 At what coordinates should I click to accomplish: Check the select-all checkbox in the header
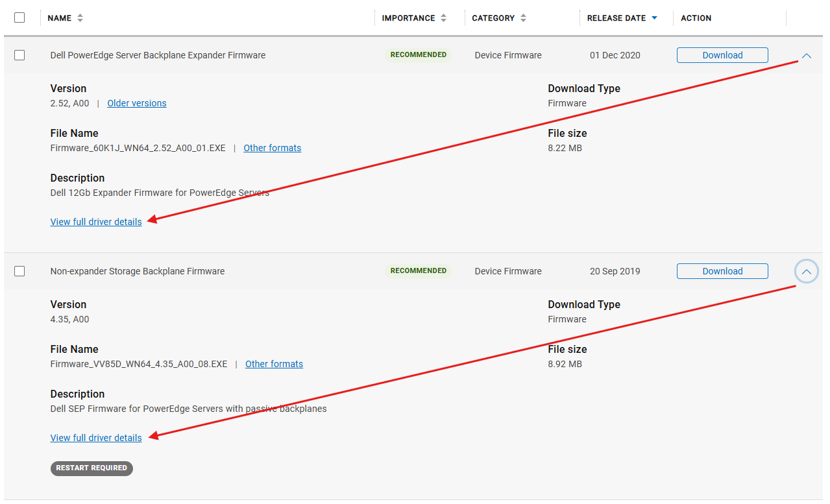[19, 18]
